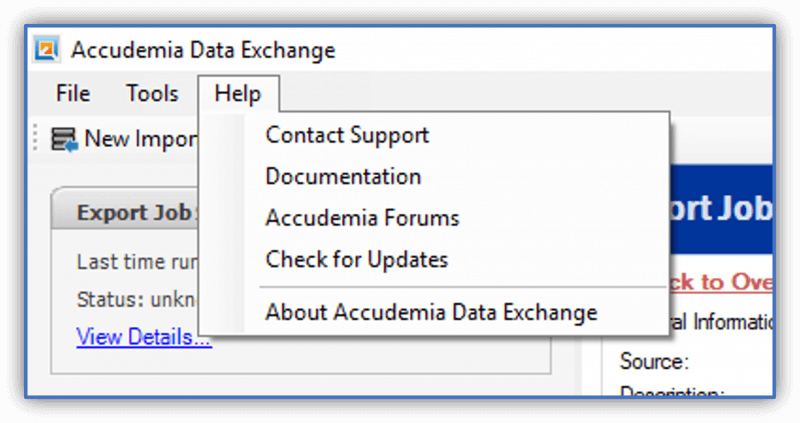Click the Accudemia app icon in title bar
The width and height of the screenshot is (800, 423).
click(46, 49)
